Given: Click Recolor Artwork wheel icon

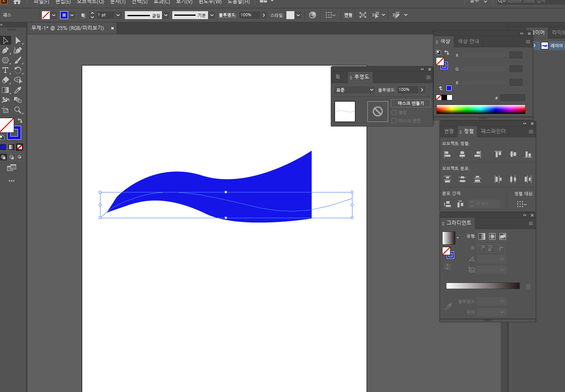Looking at the screenshot, I should pos(313,15).
